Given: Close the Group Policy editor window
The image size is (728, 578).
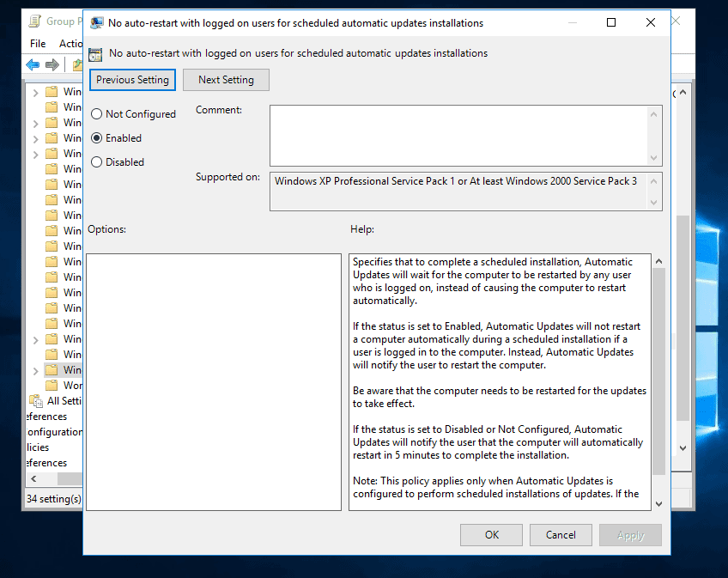Looking at the screenshot, I should click(x=676, y=21).
